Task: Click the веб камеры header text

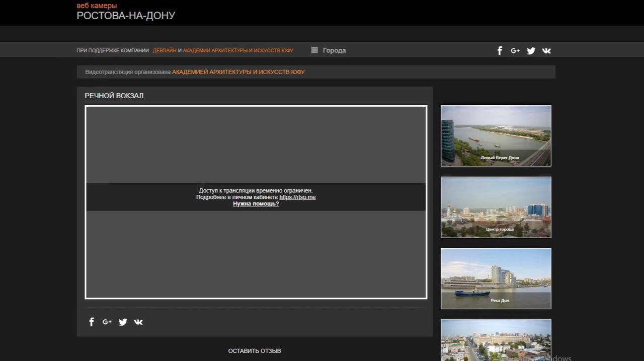Action: click(x=97, y=6)
